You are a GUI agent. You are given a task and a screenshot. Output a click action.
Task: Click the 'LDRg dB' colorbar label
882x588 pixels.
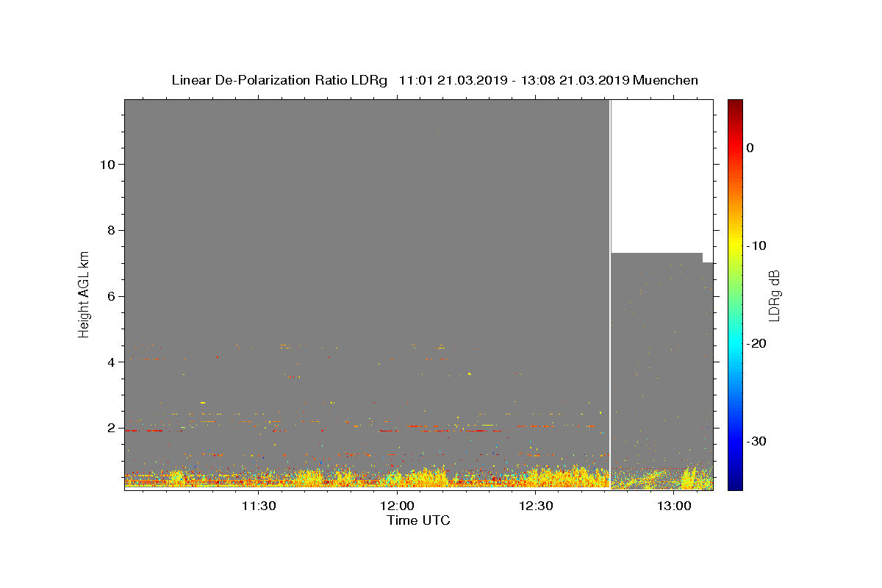pyautogui.click(x=774, y=295)
